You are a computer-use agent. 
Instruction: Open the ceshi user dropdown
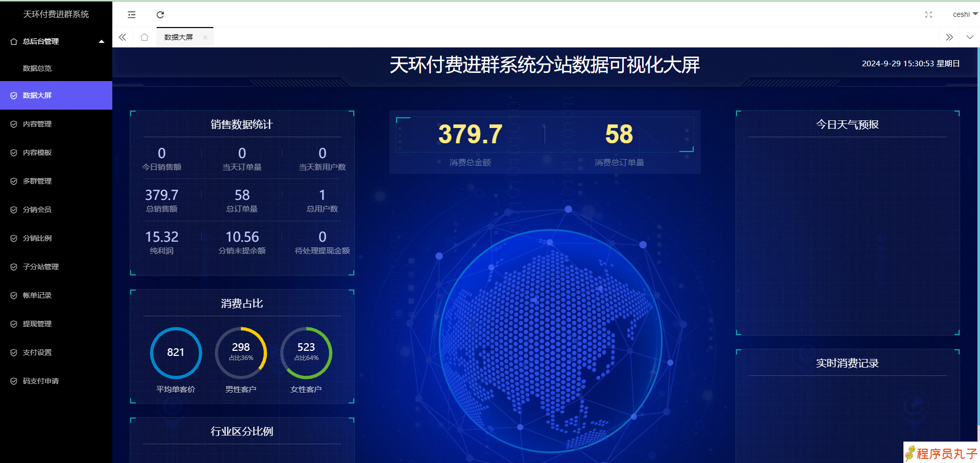coord(965,14)
